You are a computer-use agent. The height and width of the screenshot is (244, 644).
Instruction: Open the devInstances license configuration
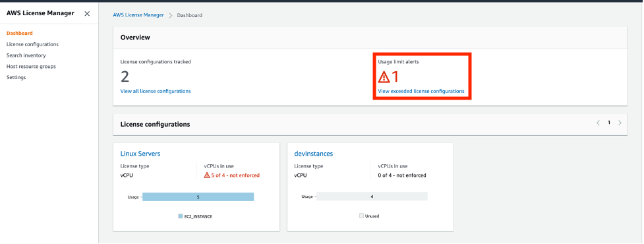tap(314, 154)
